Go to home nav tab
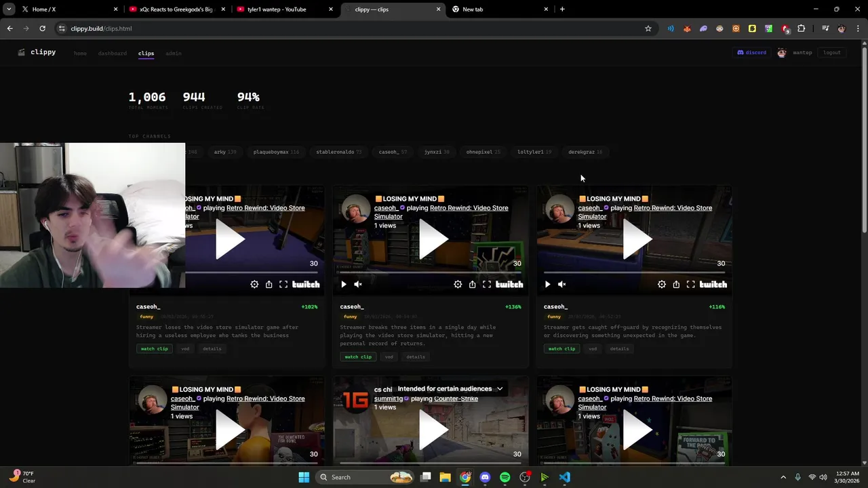The width and height of the screenshot is (868, 488). 80,53
